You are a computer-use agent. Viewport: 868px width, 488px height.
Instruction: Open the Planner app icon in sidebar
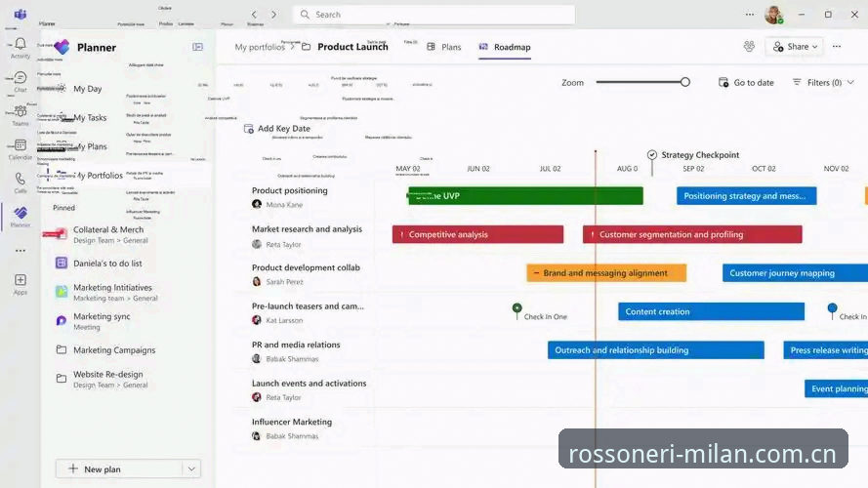pos(21,213)
